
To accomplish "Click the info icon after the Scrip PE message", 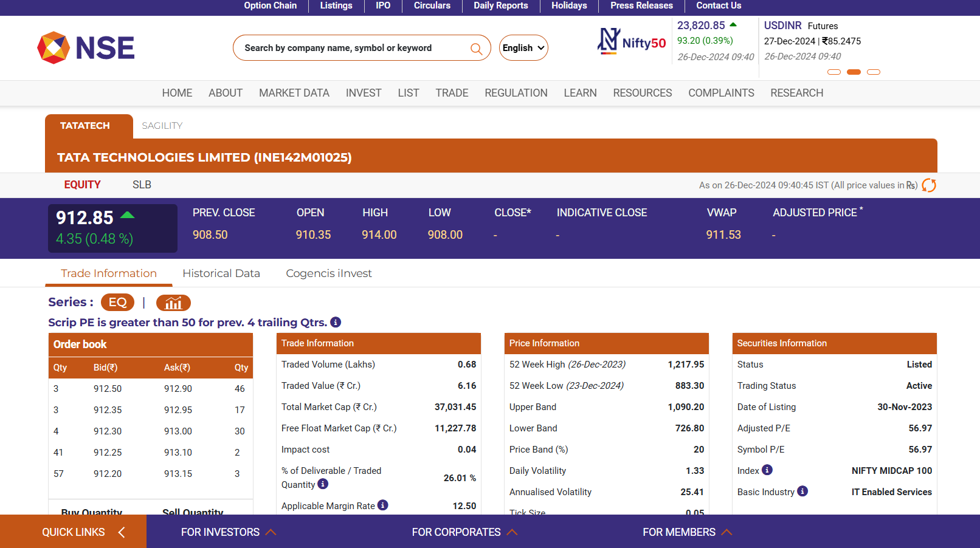I will pos(335,322).
